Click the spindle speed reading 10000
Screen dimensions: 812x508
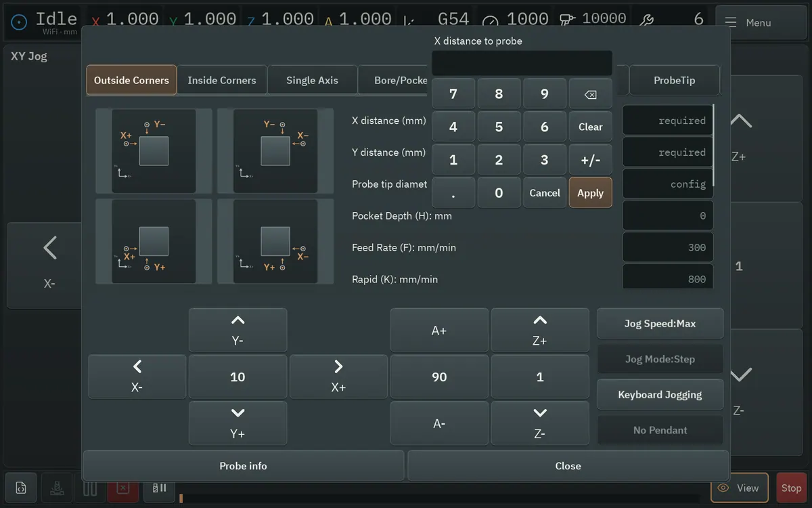click(593, 20)
